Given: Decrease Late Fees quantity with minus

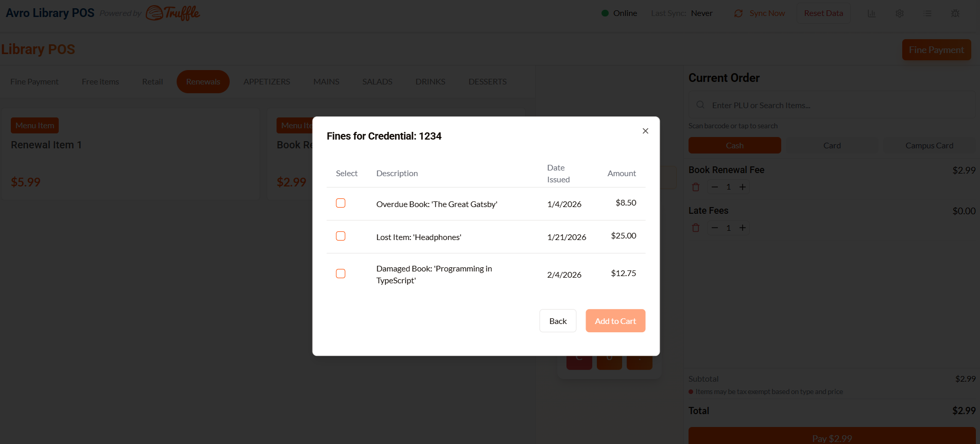Looking at the screenshot, I should coord(715,228).
